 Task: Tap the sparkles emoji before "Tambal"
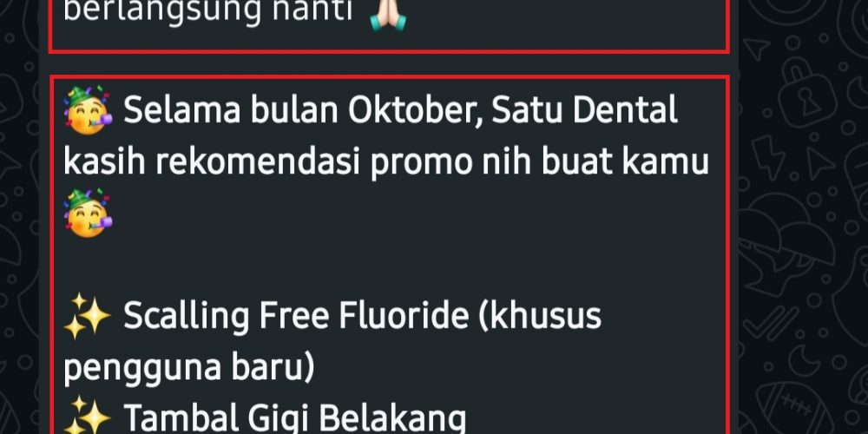point(87,415)
